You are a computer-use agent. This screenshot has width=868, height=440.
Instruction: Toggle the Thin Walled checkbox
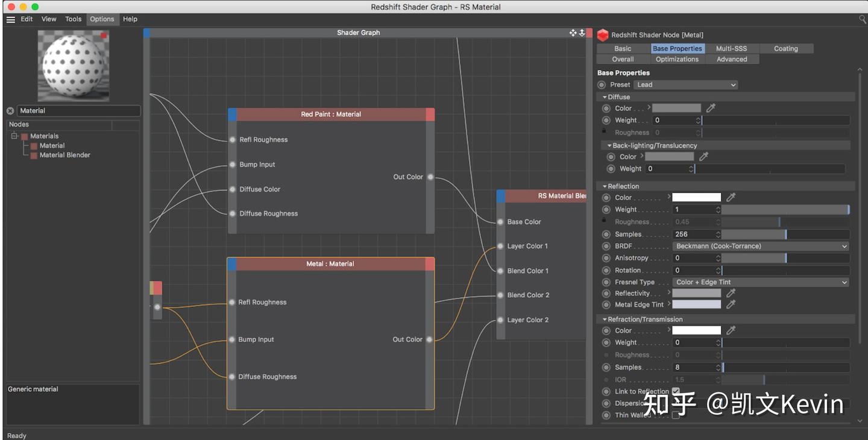pyautogui.click(x=676, y=415)
